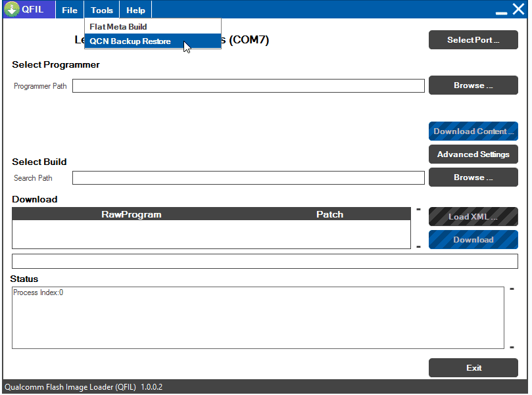Start flashing with the Download button
This screenshot has height=395, width=532.
click(473, 240)
